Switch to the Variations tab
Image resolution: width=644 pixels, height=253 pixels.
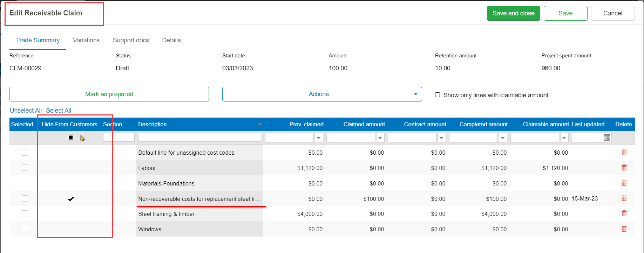pyautogui.click(x=86, y=40)
